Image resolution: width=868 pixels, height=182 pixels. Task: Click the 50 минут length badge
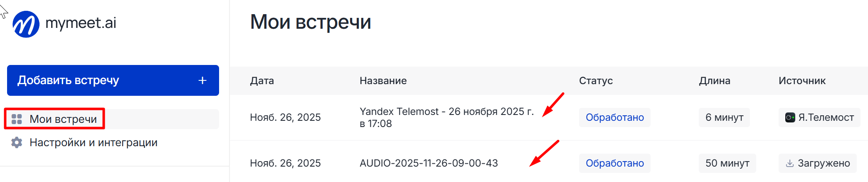pos(727,163)
